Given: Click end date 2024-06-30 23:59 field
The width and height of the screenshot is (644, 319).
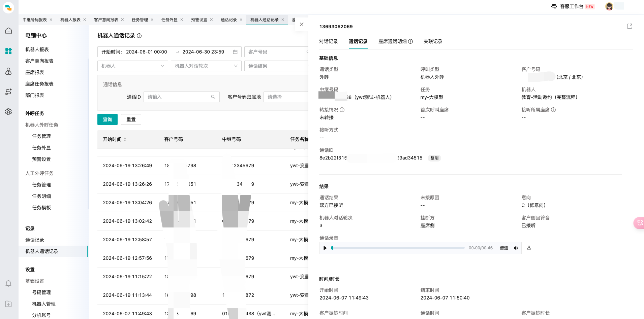Looking at the screenshot, I should tap(203, 52).
